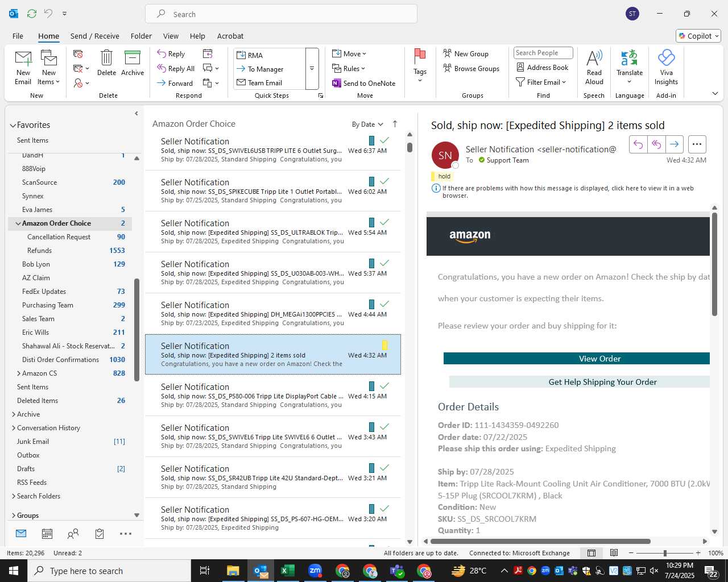Expand the Archive folder
Screen dimensions: 728x582
click(14, 414)
